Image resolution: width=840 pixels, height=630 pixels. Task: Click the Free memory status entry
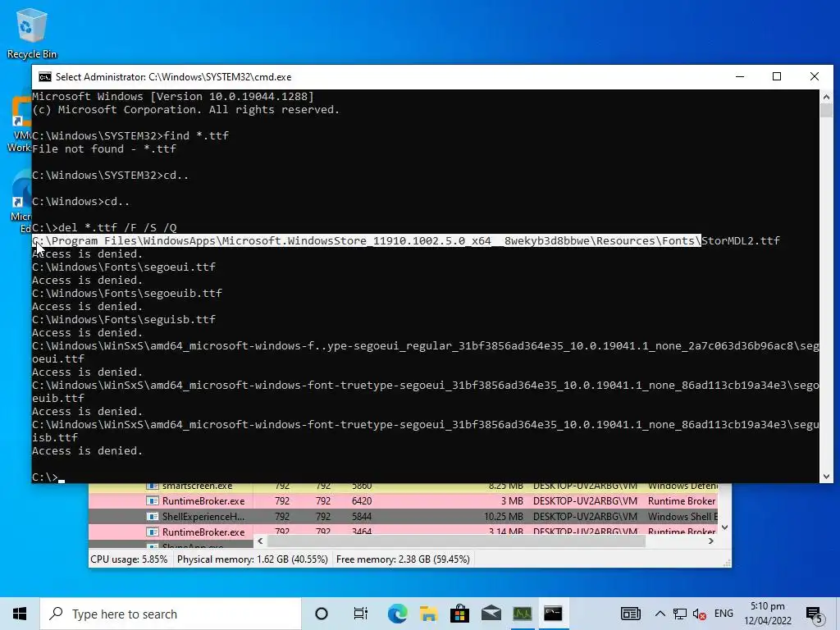[x=403, y=559]
